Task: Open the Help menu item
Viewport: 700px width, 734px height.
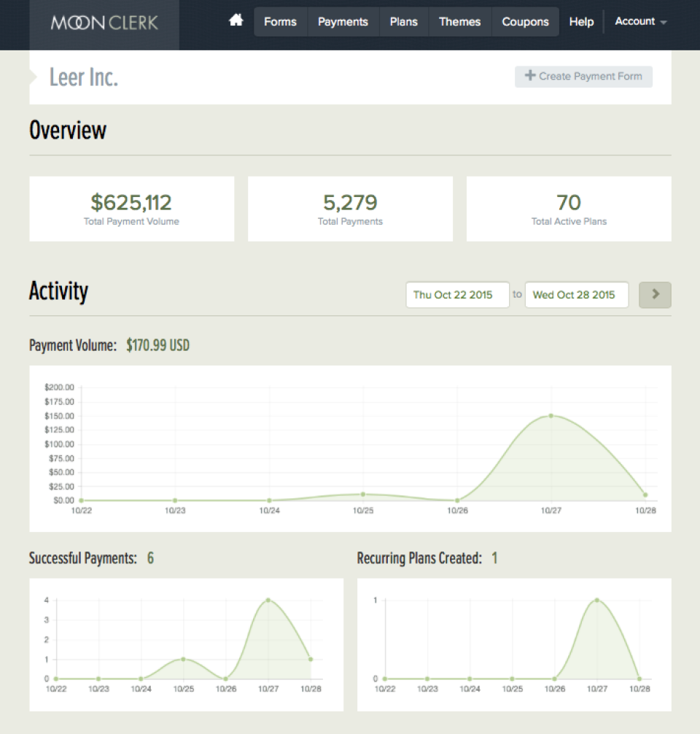Action: tap(581, 21)
